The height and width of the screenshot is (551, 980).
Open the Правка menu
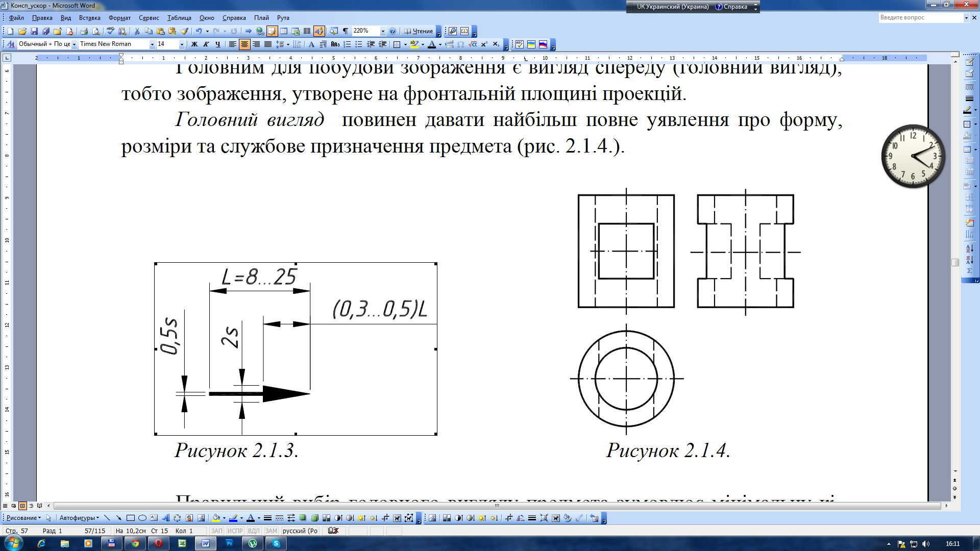coord(42,18)
